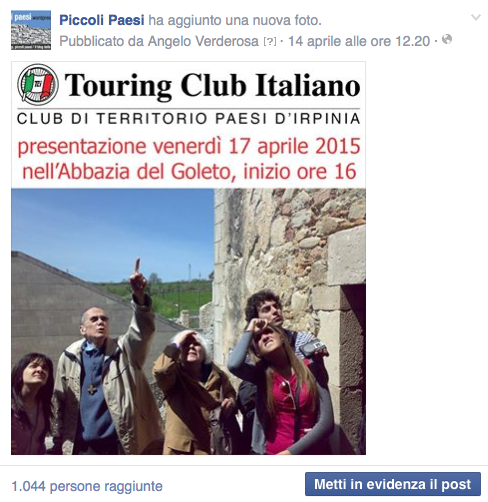
Task: Click the [?] help icon beside publisher name
Action: pos(270,42)
